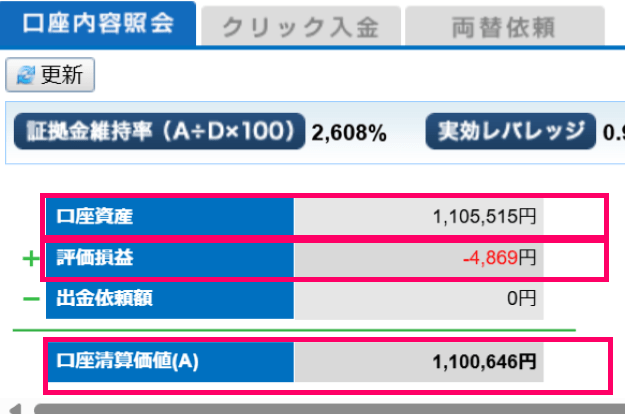Click the 2,608% margin ratio value
The image size is (625, 414).
[x=349, y=133]
